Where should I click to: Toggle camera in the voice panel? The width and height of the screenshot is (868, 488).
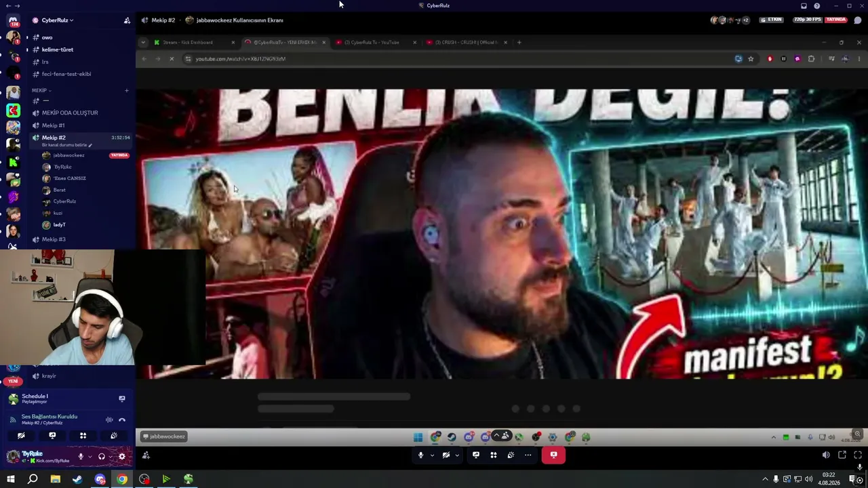[21, 436]
